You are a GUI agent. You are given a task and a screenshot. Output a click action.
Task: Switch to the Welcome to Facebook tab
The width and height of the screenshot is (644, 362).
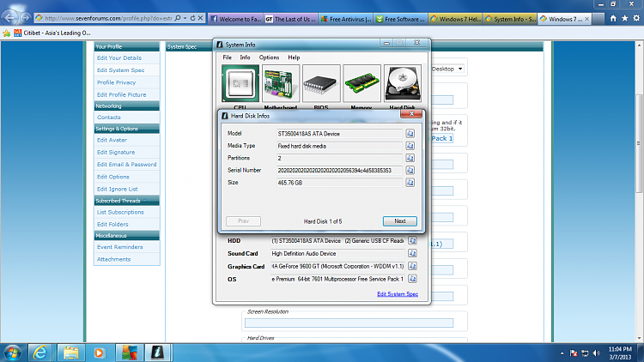click(x=236, y=19)
